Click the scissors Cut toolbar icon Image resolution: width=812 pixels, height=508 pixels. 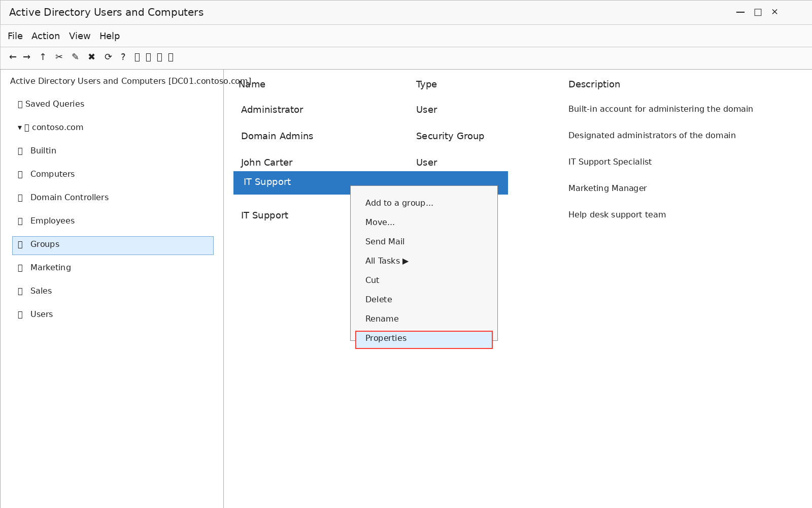(59, 57)
